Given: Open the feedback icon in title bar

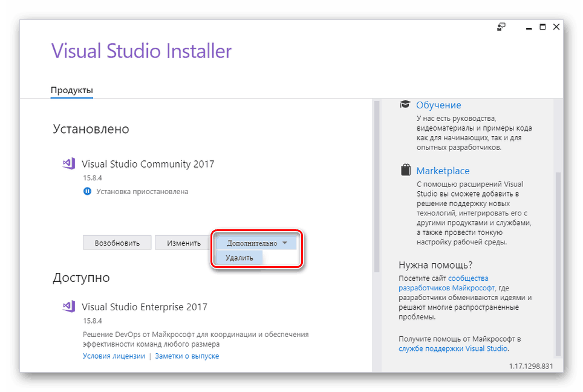Looking at the screenshot, I should coord(501,27).
